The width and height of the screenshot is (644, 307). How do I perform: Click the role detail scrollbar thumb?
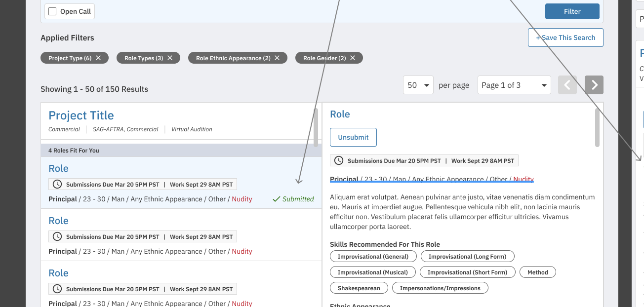[597, 127]
